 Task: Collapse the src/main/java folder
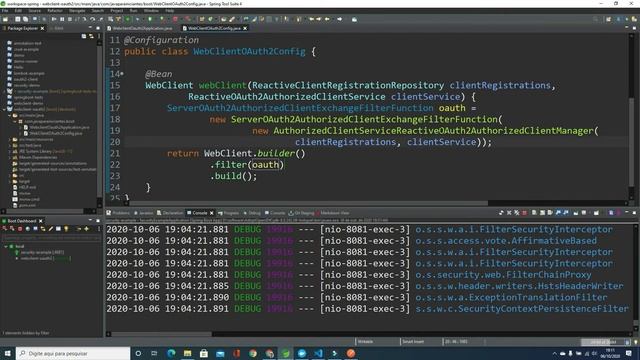click(10, 116)
